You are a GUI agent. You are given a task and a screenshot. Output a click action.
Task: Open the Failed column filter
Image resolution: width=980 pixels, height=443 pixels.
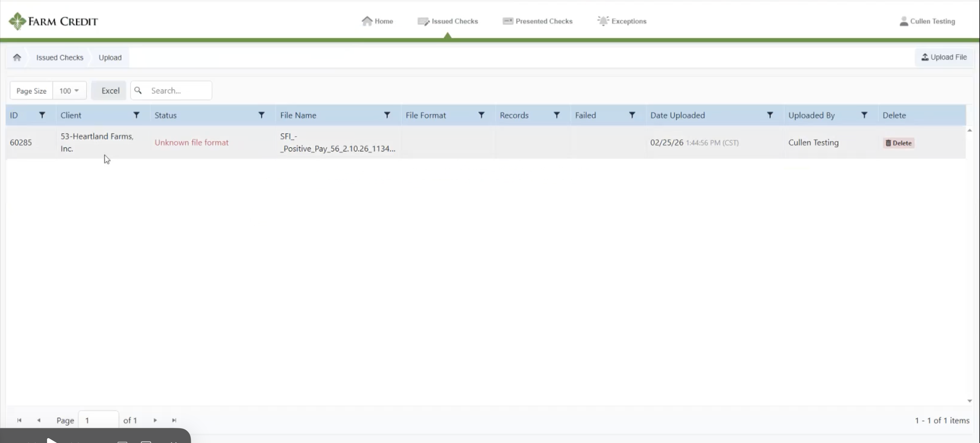coord(632,115)
